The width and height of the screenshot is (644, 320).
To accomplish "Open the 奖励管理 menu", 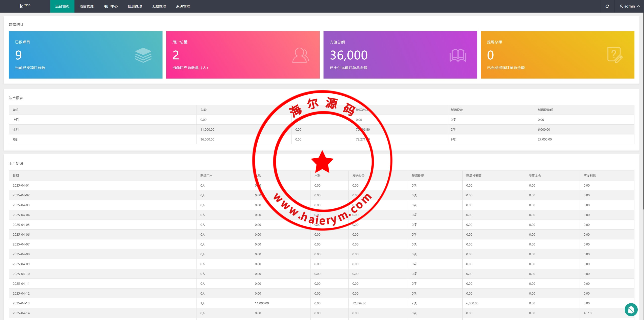I will tap(159, 6).
